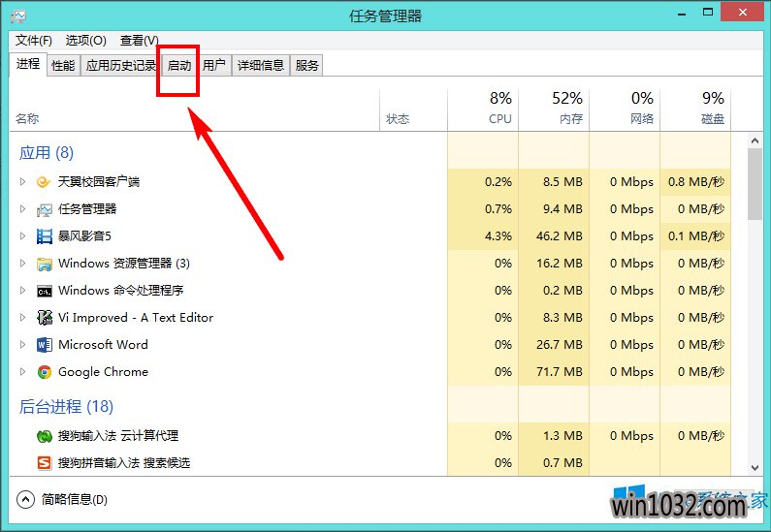Click the Vi Improved editor icon
771x532 pixels.
[44, 317]
